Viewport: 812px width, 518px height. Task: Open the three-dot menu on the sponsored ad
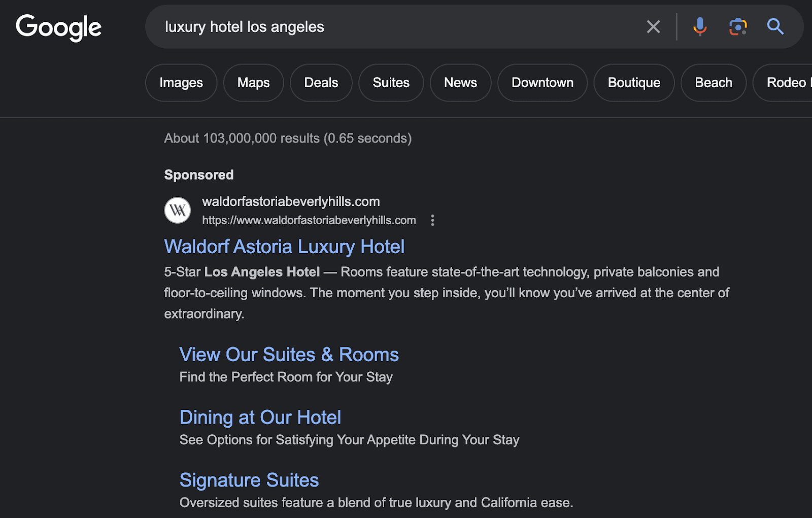click(432, 220)
